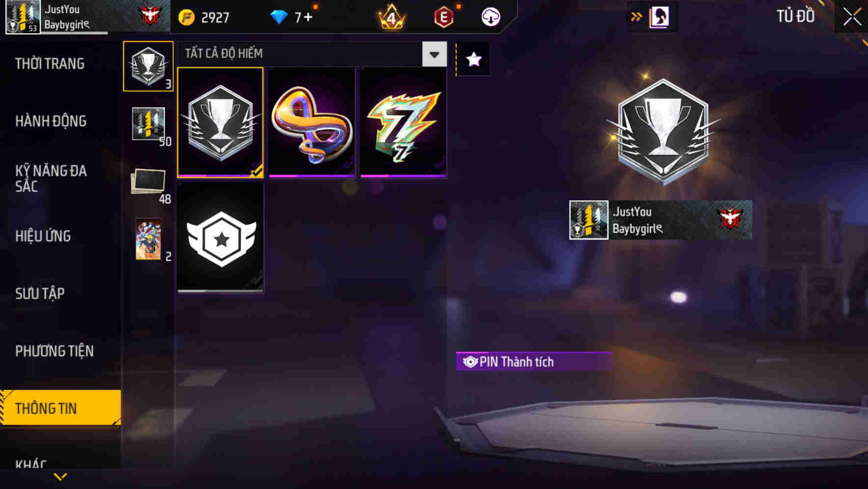Add diamonds using the plus sign

[x=308, y=18]
